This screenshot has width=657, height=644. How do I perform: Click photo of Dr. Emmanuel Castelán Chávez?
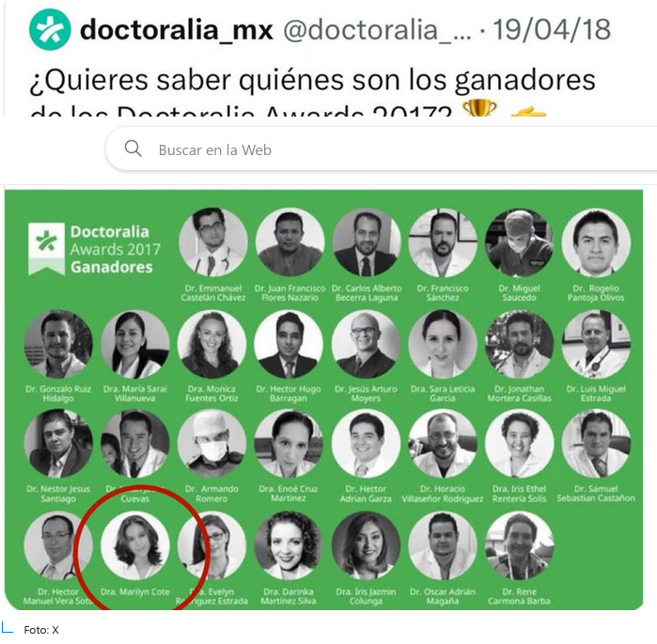[212, 243]
